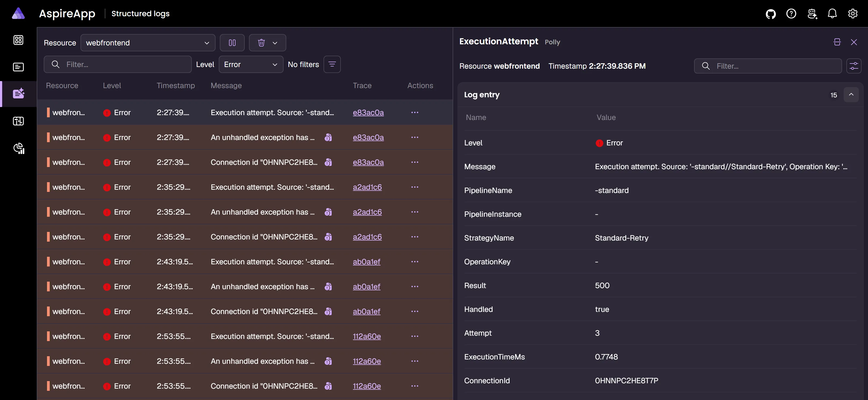Screen dimensions: 868x400
Task: Click the ConnectionId value 0HNNPC2HE8T7P
Action: click(x=626, y=381)
